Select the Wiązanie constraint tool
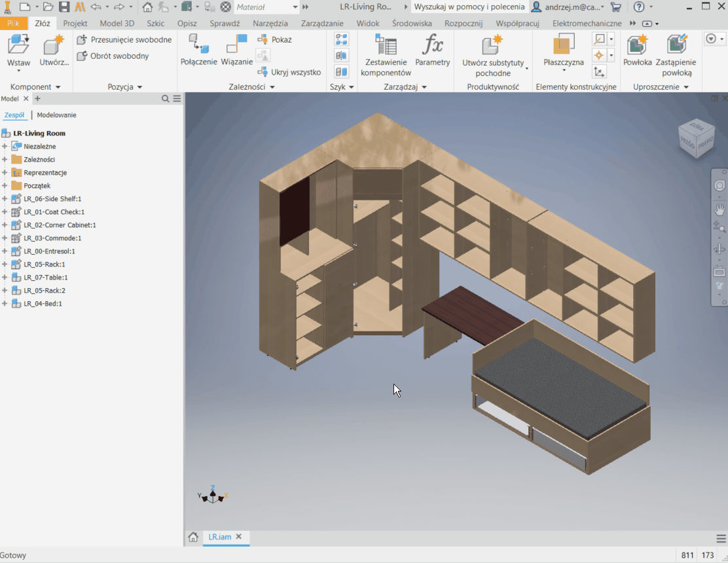The height and width of the screenshot is (563, 728). [x=236, y=50]
